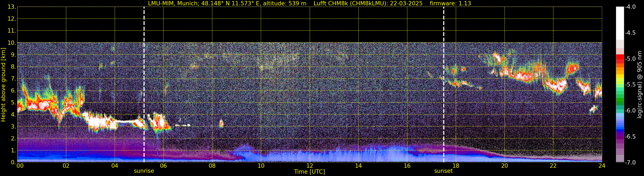Click the high cloud near 22 UTC at 6 km
The width and height of the screenshot is (644, 176).
click(x=556, y=85)
